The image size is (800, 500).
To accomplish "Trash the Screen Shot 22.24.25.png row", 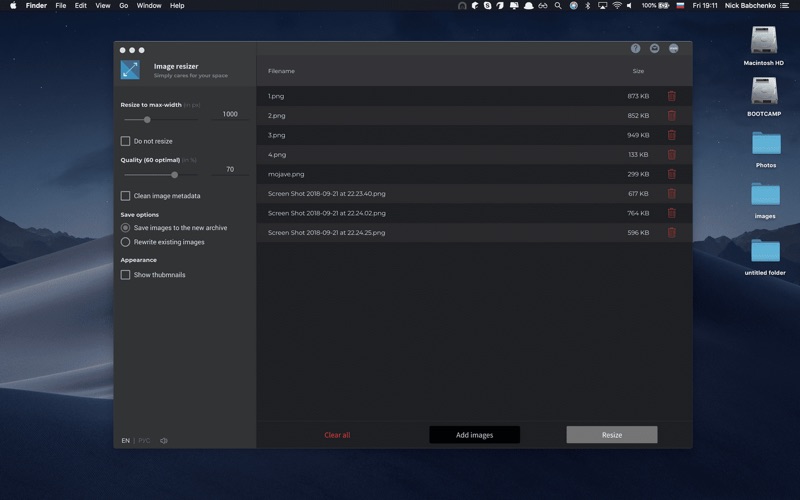I will pos(671,232).
